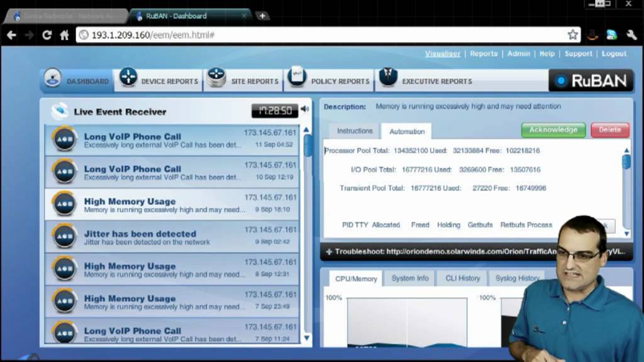This screenshot has height=362, width=644.
Task: Click event icon of 7 Sep 11:24 VoIP call
Action: pos(65,332)
